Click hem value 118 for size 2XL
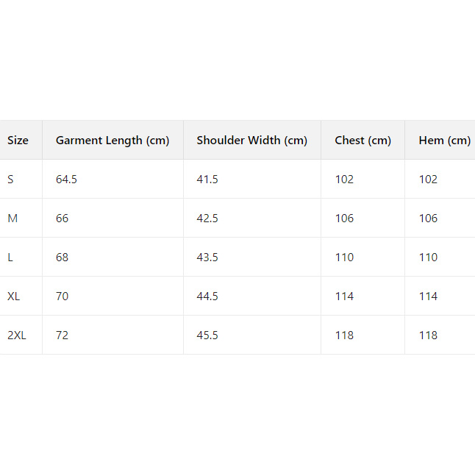The height and width of the screenshot is (476, 475). tap(428, 335)
